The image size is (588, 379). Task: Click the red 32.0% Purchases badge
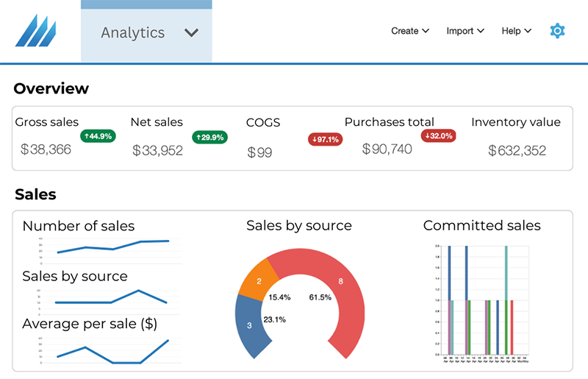tap(438, 136)
